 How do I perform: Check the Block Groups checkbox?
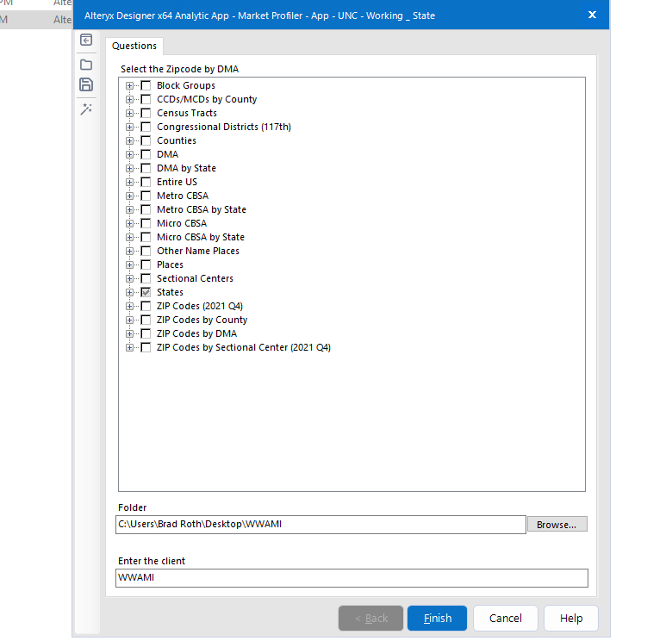[x=146, y=85]
